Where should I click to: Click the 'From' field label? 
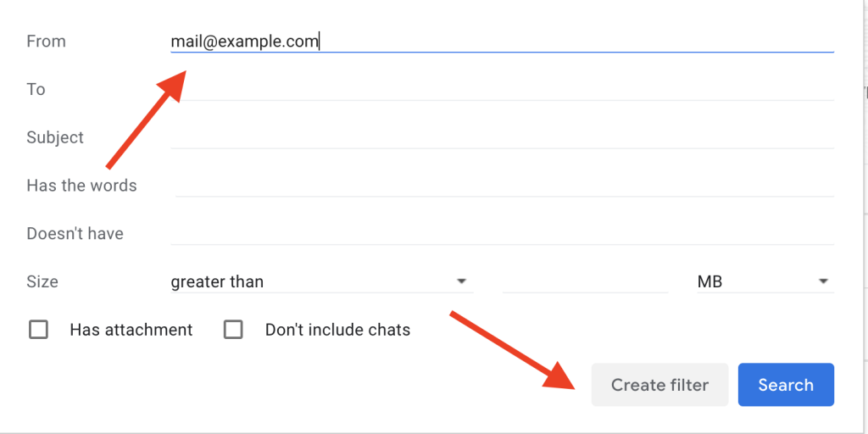(46, 41)
